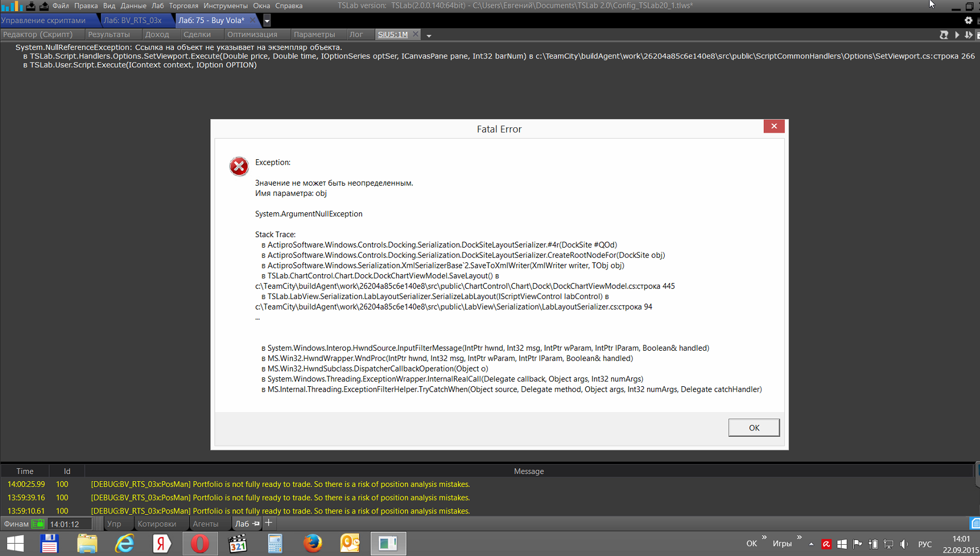Open Opera browser from the taskbar

coord(200,544)
